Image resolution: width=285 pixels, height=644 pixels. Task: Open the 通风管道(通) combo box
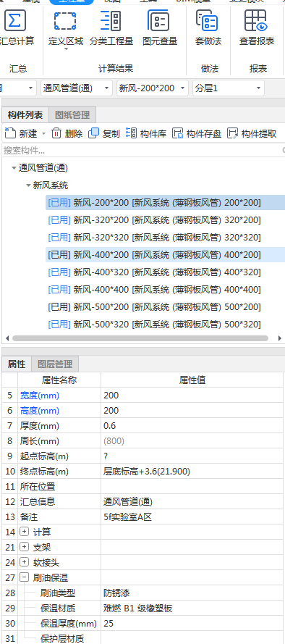pos(76,88)
